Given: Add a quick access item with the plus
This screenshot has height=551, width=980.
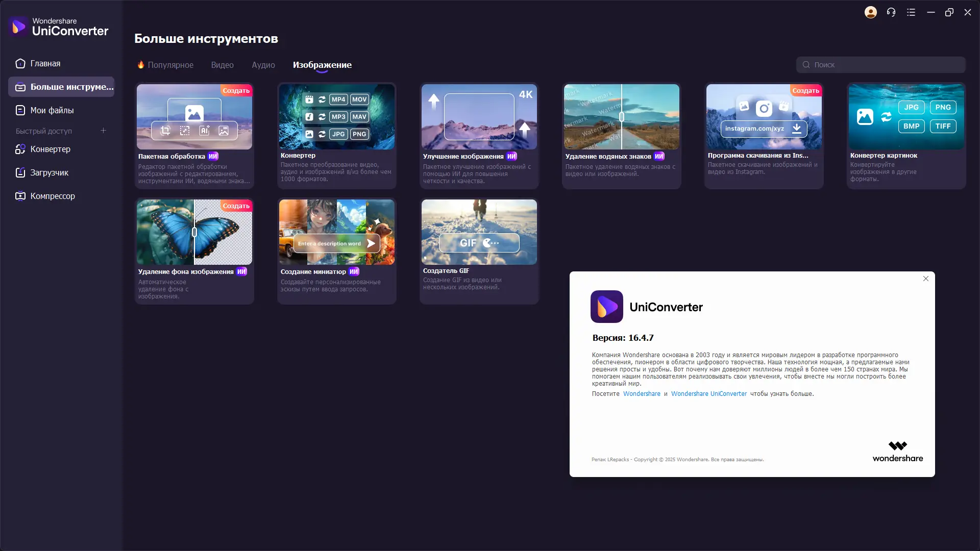Looking at the screenshot, I should coord(103,131).
